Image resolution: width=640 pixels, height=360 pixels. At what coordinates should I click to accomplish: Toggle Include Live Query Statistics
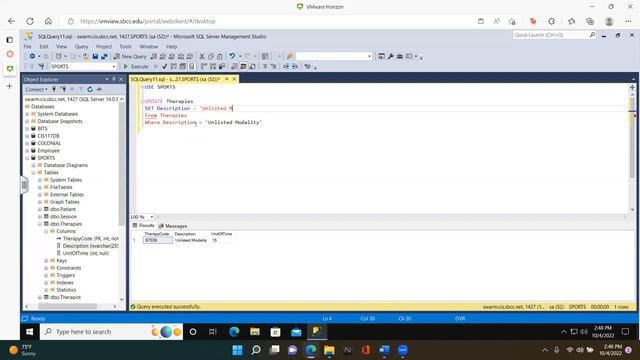[213, 67]
